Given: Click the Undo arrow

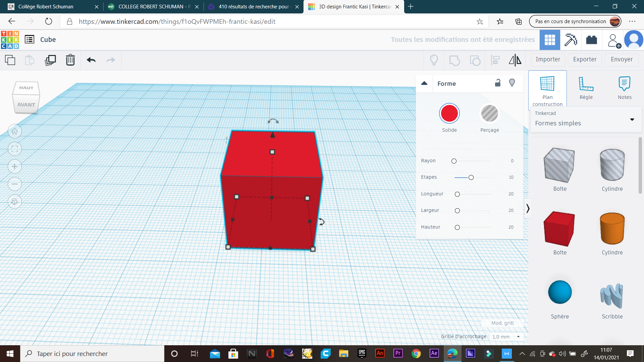Looking at the screenshot, I should [91, 60].
